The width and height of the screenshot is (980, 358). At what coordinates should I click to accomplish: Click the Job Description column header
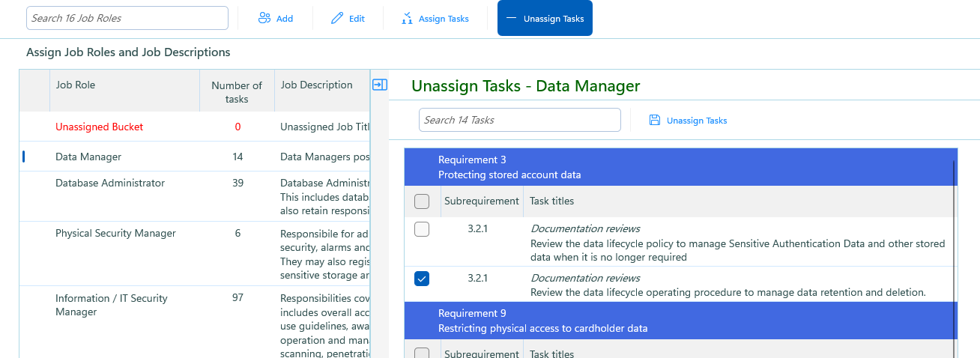tap(322, 91)
